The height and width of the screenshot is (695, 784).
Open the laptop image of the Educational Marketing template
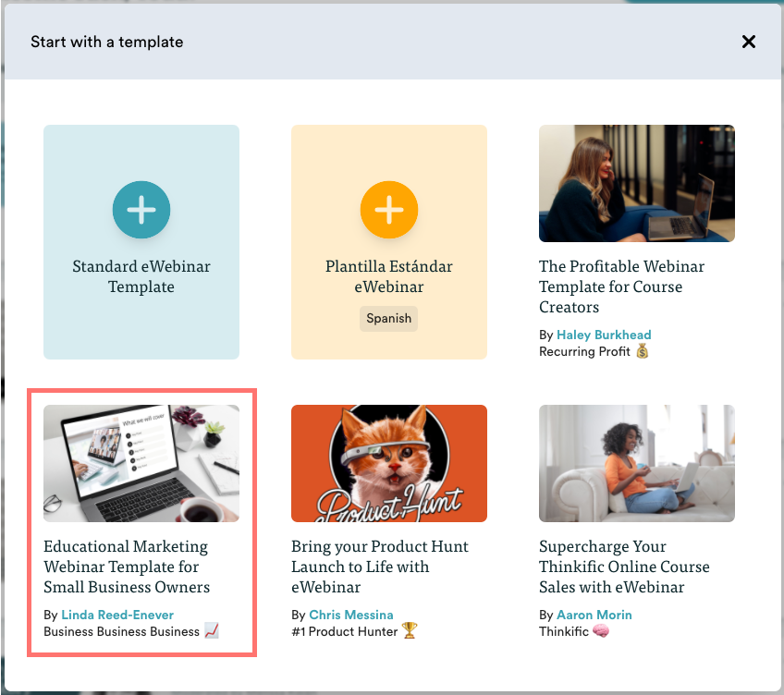coord(141,463)
